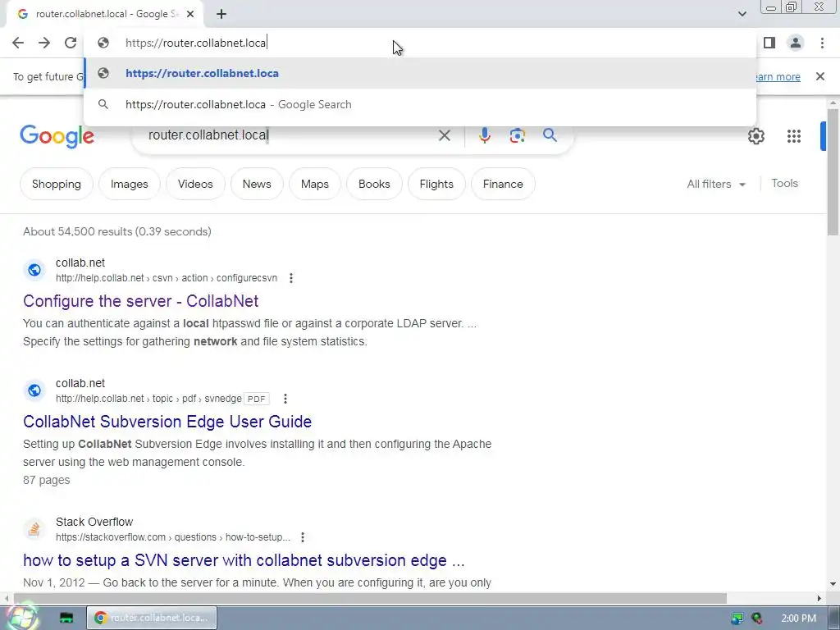Filter results by Shopping
The image size is (840, 630).
pos(57,184)
